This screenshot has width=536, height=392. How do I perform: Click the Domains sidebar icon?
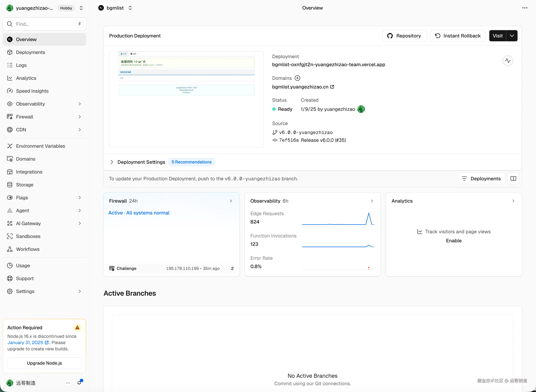pos(10,159)
